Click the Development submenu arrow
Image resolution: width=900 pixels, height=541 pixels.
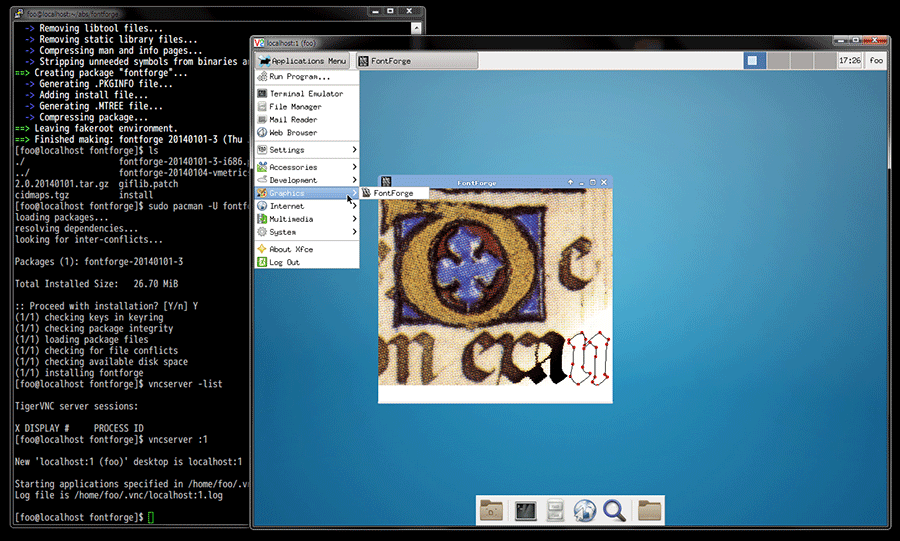coord(354,180)
